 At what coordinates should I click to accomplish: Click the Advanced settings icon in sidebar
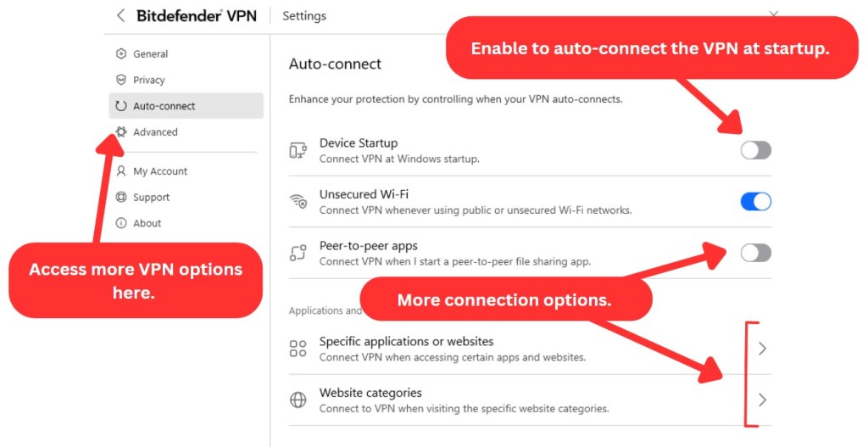pyautogui.click(x=121, y=132)
